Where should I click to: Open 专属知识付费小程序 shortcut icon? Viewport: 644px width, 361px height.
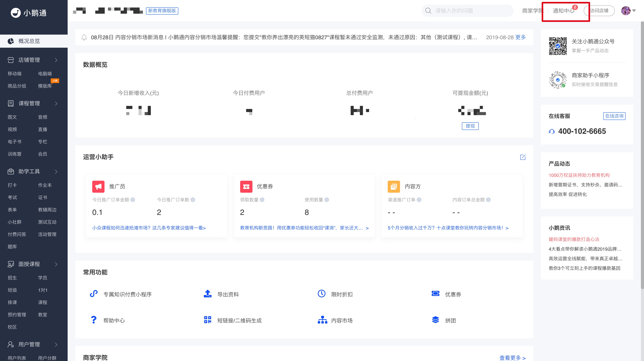[x=94, y=294]
